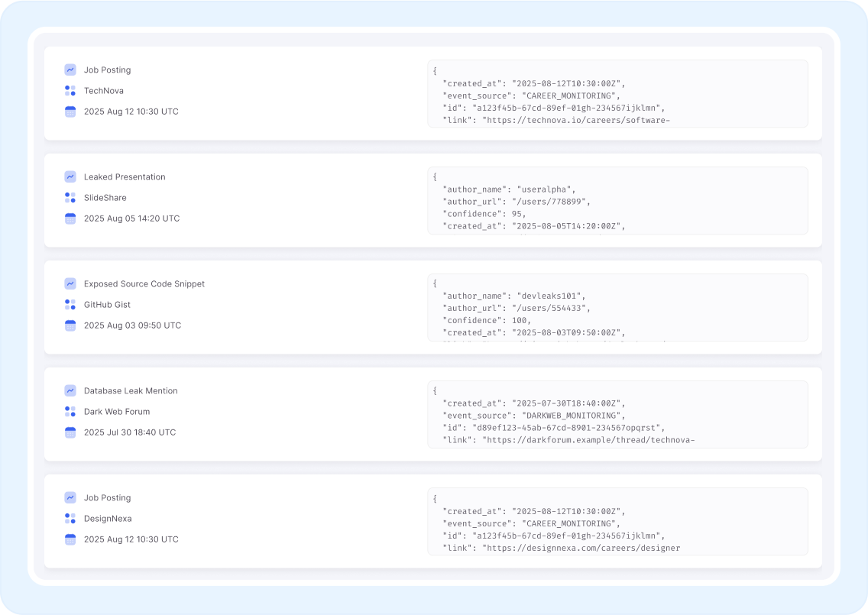Open the Leaked Presentation event title
The image size is (868, 615).
tap(125, 177)
